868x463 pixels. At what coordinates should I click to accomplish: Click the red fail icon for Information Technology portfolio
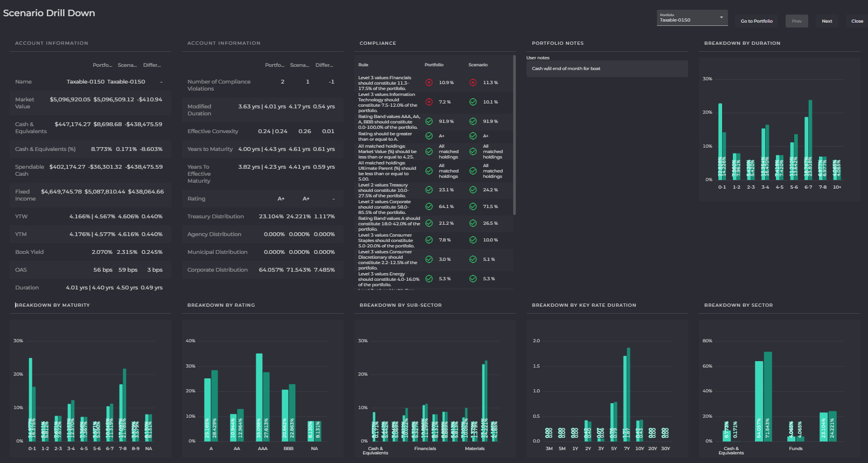pos(429,102)
